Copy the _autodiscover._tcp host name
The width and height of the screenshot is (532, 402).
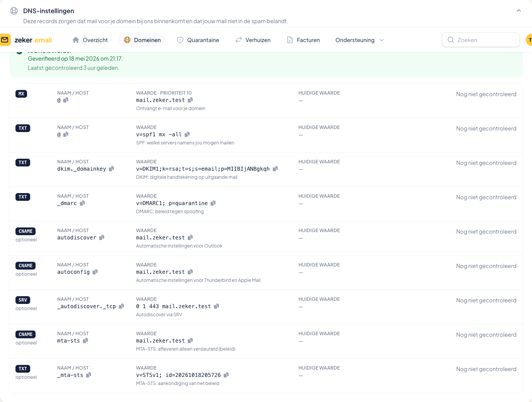(x=121, y=306)
